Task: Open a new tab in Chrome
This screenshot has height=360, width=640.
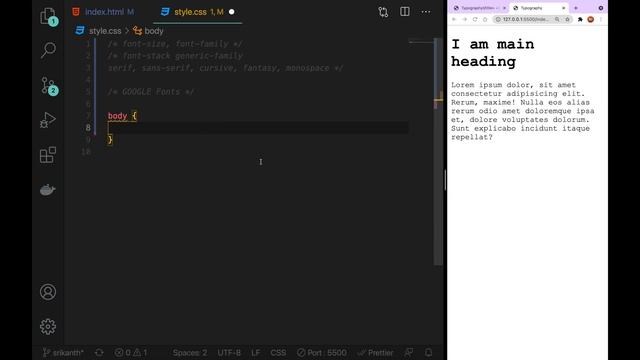Action: [576, 8]
